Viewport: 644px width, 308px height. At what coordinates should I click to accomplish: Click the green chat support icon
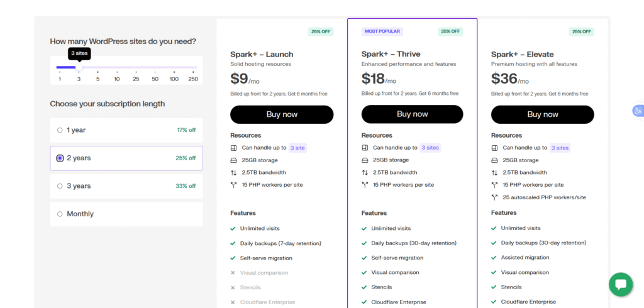(x=621, y=284)
